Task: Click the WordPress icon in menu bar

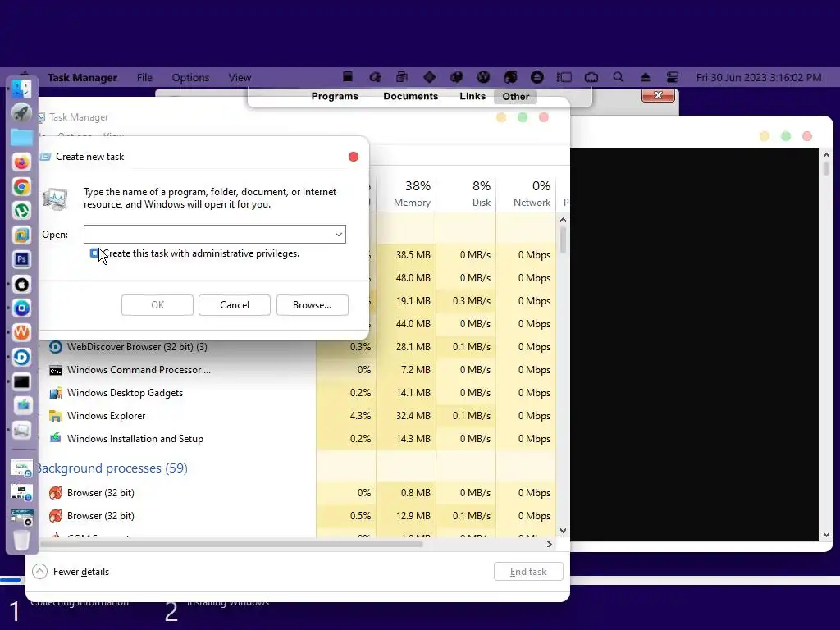Action: [x=483, y=77]
